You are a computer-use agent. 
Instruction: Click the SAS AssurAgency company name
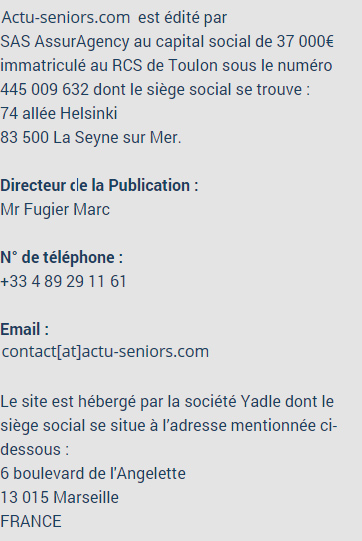point(65,41)
